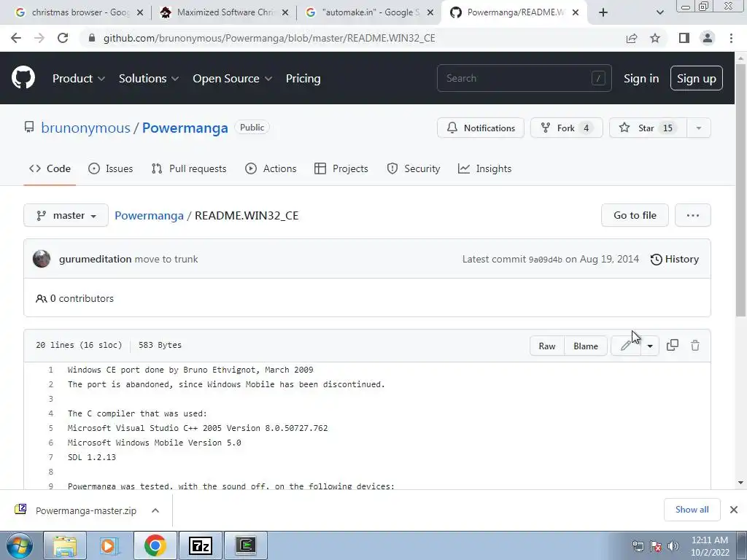Open the Raw file view
Viewport: 747px width, 560px height.
point(547,346)
